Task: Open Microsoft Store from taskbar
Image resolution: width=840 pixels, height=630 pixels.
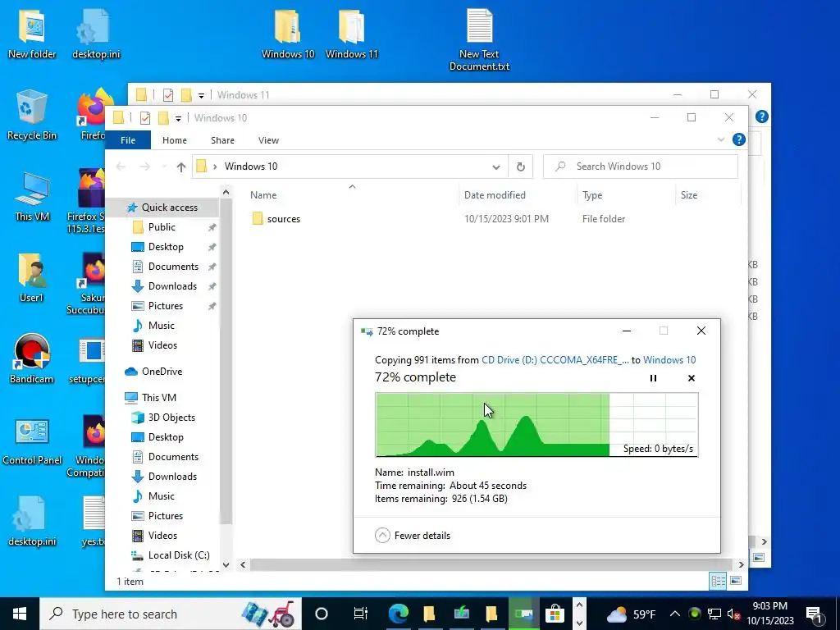Action: 555,614
